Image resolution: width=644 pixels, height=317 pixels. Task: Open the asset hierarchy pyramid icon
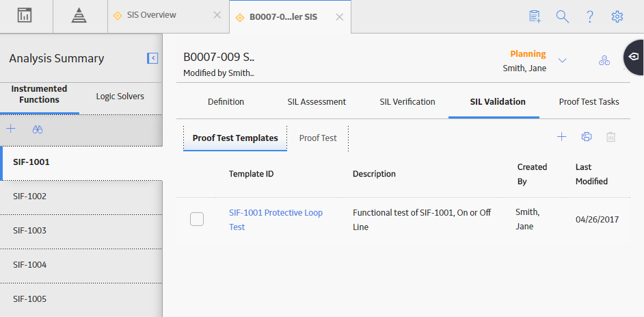(79, 16)
